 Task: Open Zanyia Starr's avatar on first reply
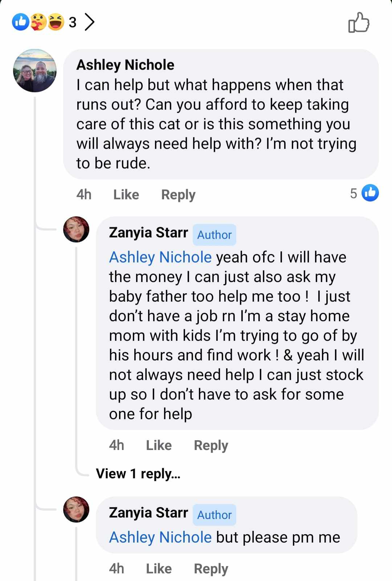tap(76, 229)
